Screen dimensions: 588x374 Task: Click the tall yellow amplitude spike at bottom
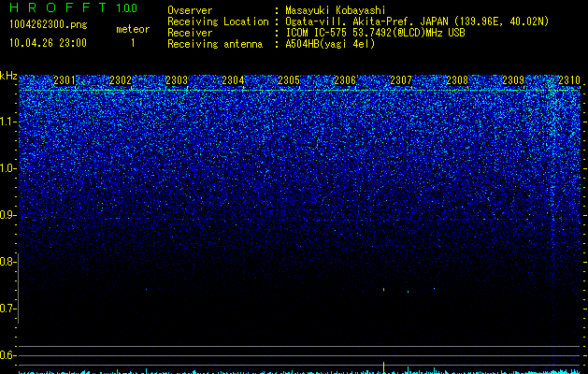pos(383,367)
